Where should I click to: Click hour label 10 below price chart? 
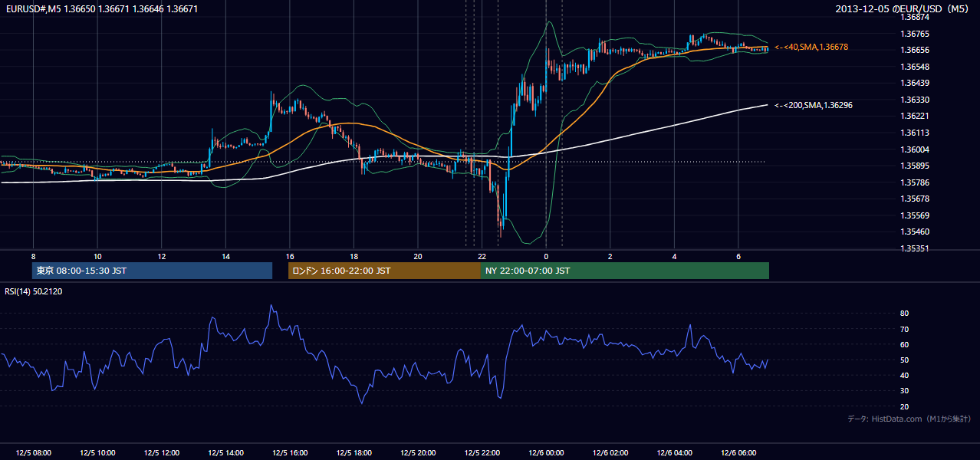(x=97, y=256)
